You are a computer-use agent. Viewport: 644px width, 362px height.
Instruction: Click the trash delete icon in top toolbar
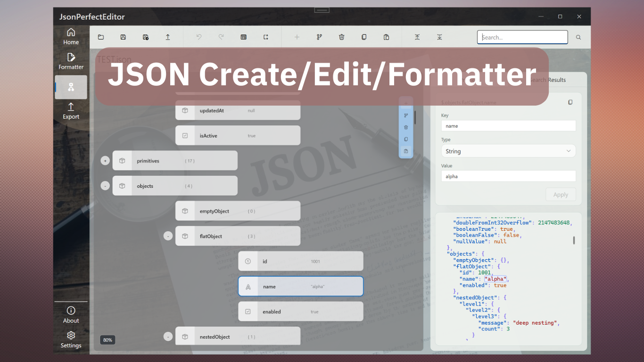(x=342, y=37)
